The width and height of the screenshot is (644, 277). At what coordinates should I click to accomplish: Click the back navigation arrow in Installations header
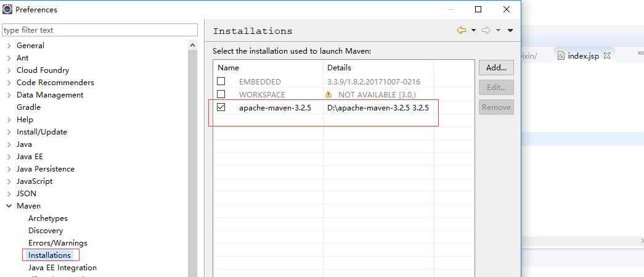point(462,30)
